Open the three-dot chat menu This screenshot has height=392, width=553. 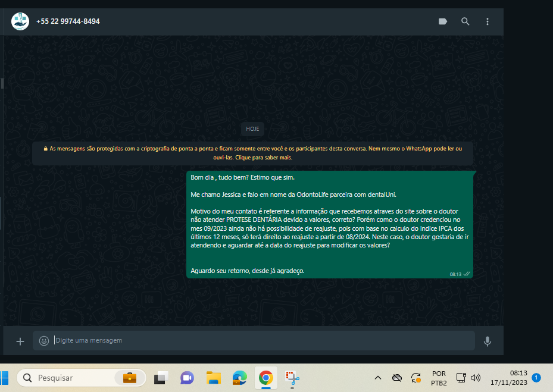(x=488, y=21)
